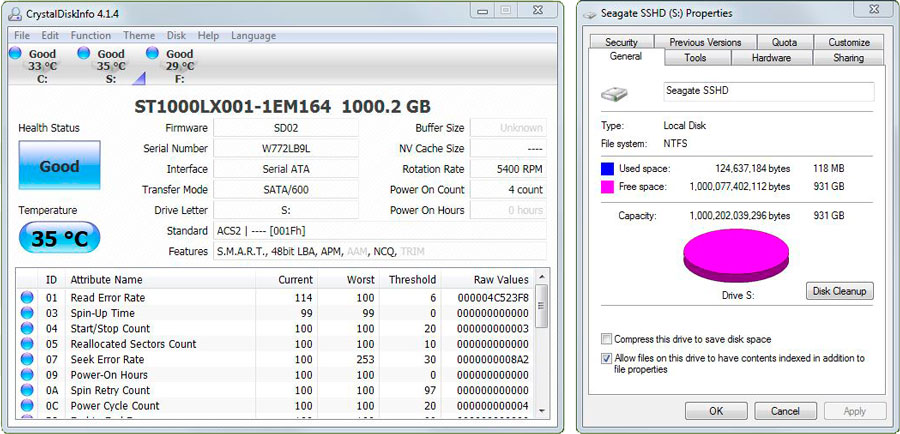Click the Reallocated Sectors Count status orb
This screenshot has height=434, width=900.
[x=27, y=344]
